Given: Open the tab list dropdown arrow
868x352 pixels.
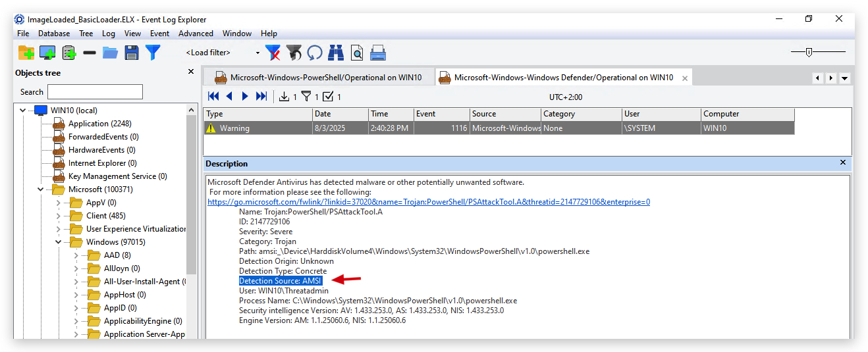Looking at the screenshot, I should pyautogui.click(x=844, y=78).
